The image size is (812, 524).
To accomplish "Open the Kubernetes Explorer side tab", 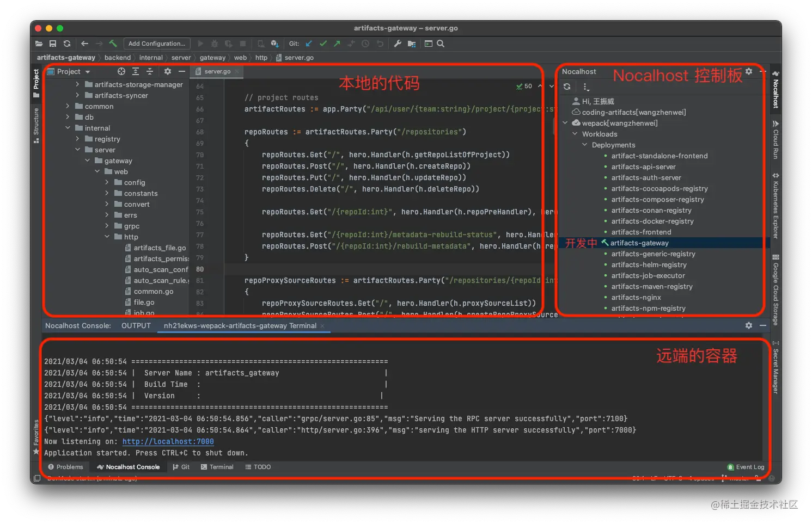I will (x=776, y=206).
